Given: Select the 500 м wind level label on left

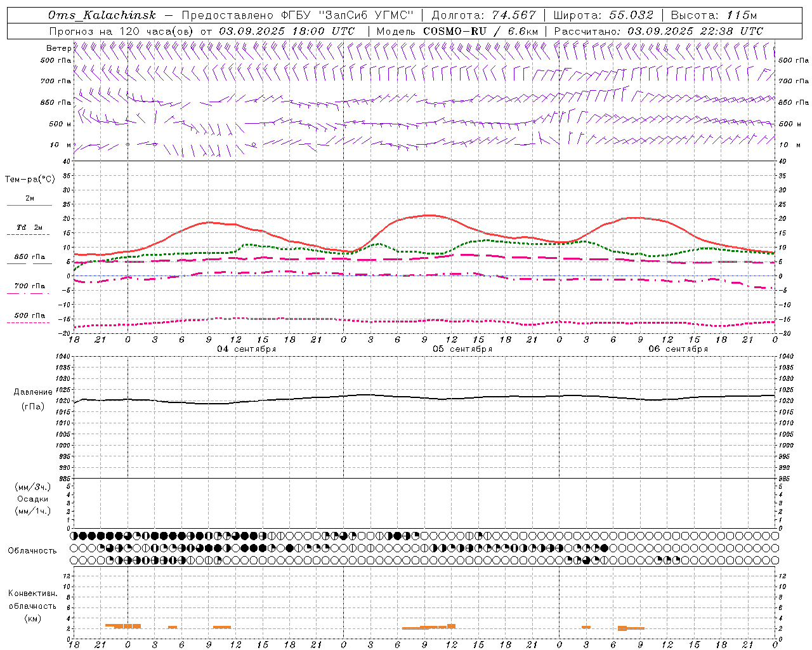Looking at the screenshot, I should 60,124.
